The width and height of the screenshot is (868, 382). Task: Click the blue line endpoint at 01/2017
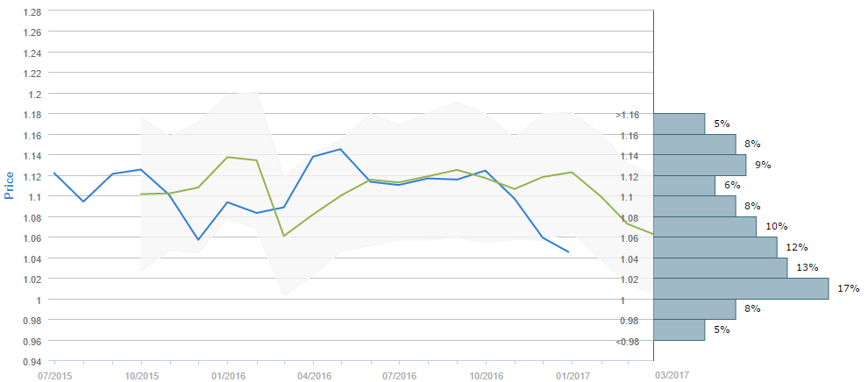click(570, 252)
